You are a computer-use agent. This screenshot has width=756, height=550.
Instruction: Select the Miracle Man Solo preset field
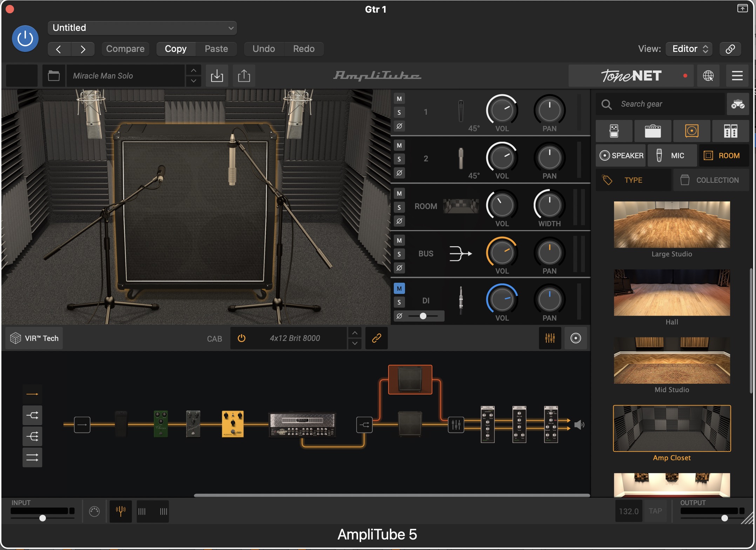pyautogui.click(x=125, y=76)
